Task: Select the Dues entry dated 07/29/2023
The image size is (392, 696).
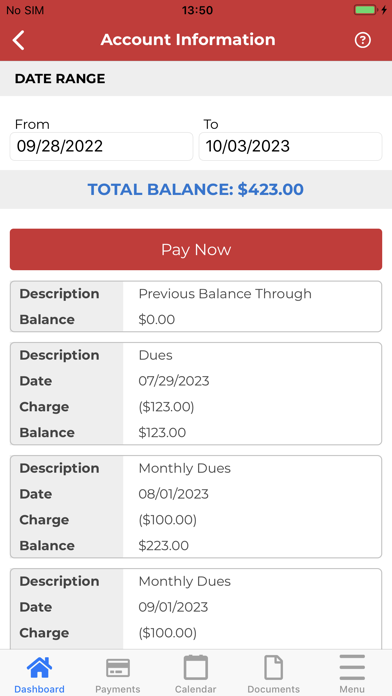Action: pyautogui.click(x=196, y=393)
